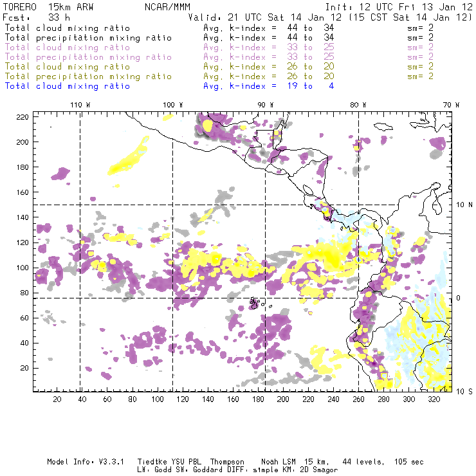Click black "Total precipitation mixing ratio" legend row
The height and width of the screenshot is (476, 476).
pyautogui.click(x=88, y=38)
